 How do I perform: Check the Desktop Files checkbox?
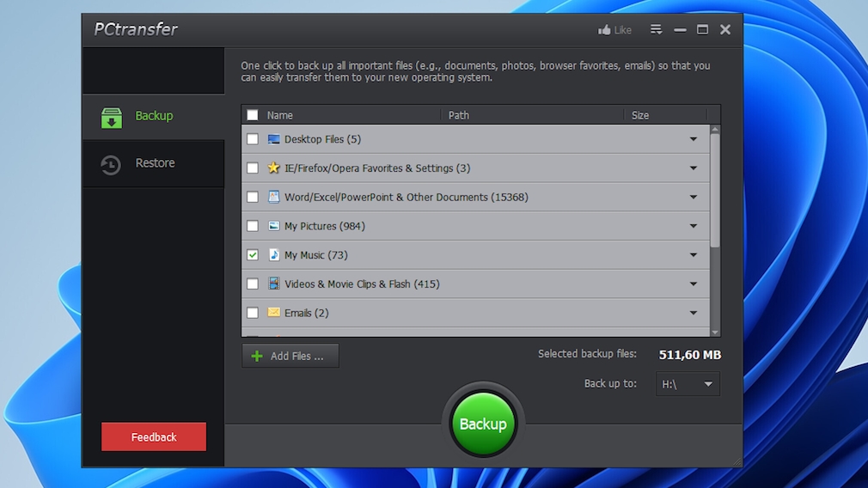pyautogui.click(x=253, y=139)
